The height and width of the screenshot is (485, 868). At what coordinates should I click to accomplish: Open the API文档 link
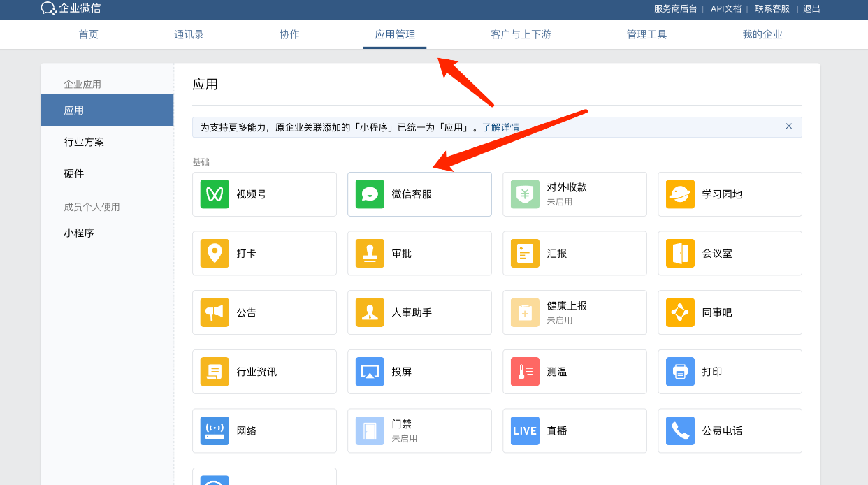click(x=725, y=8)
